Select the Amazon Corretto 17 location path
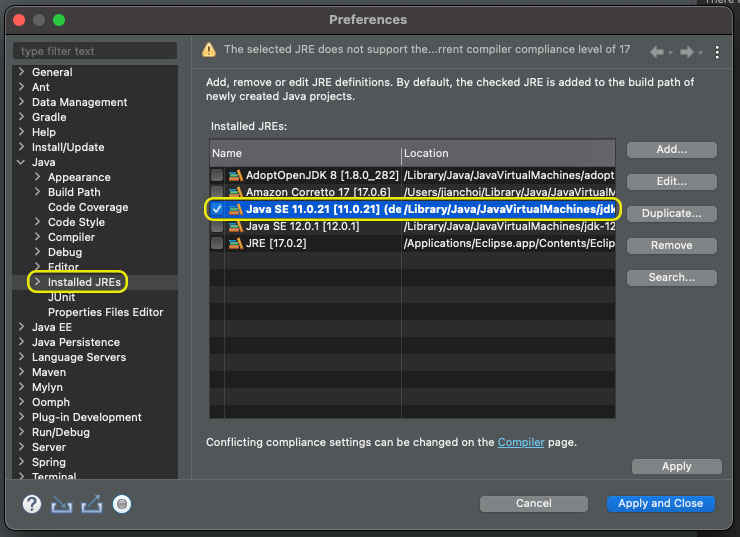This screenshot has height=537, width=740. 509,193
